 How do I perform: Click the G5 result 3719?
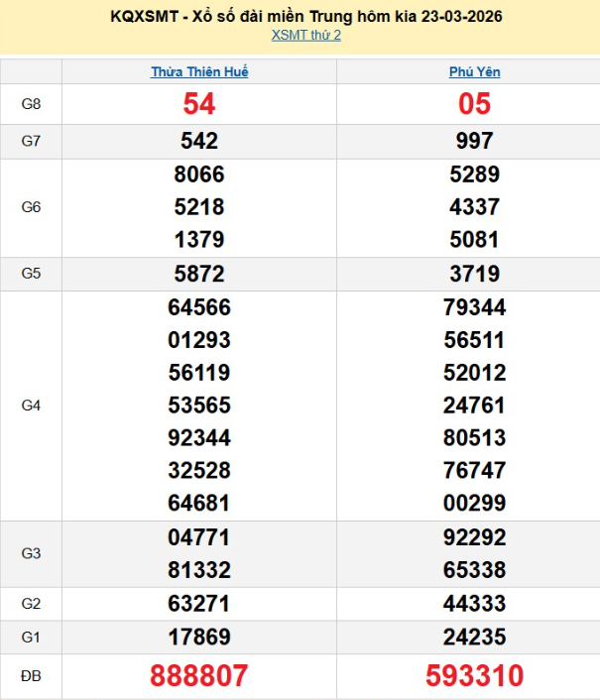(x=474, y=274)
